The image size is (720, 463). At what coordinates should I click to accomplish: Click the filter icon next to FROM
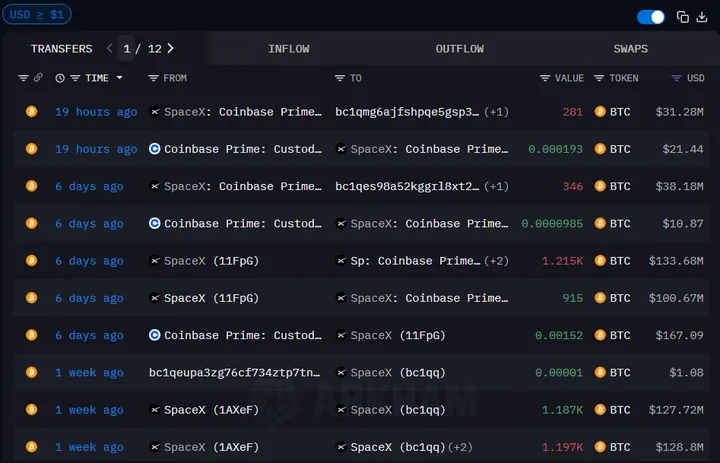pyautogui.click(x=153, y=78)
